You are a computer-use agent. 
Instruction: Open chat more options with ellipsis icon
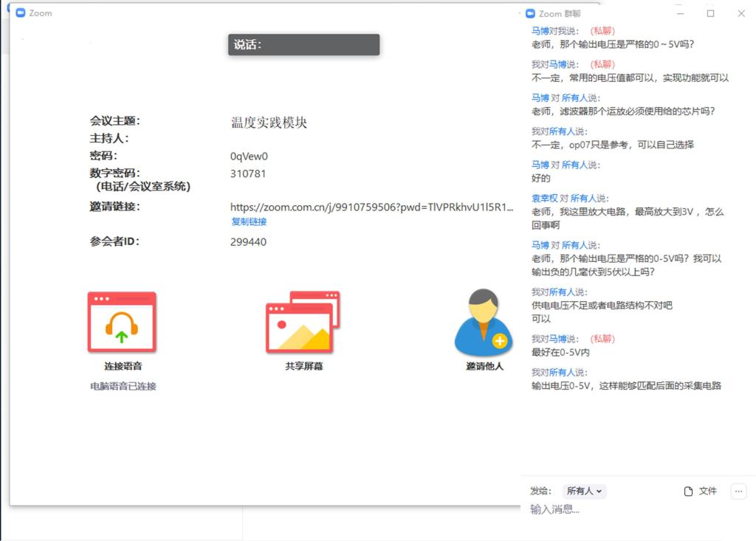coord(738,491)
